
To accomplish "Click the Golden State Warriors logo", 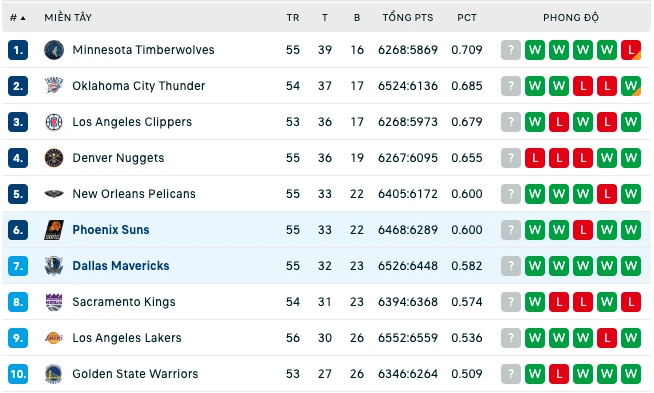I will [54, 374].
